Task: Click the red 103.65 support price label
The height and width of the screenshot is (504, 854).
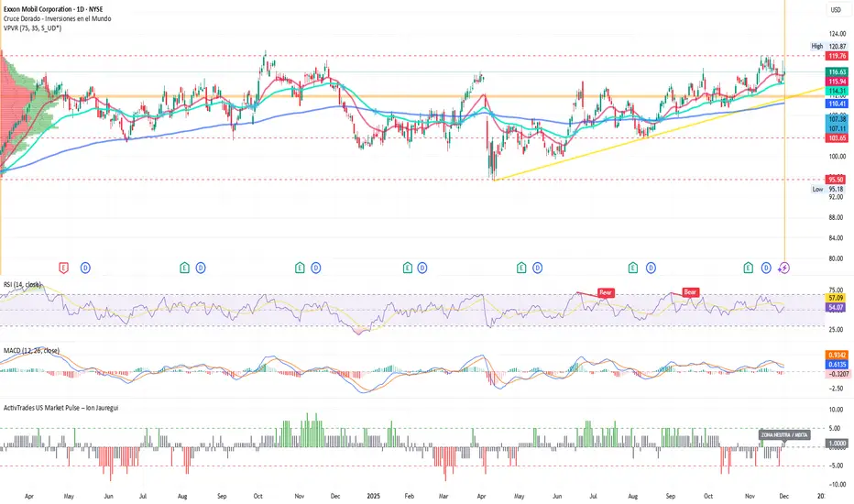Action: point(838,138)
